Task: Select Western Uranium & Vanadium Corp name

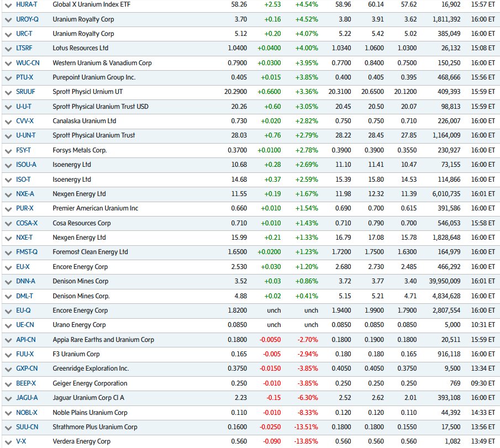Action: [x=102, y=63]
